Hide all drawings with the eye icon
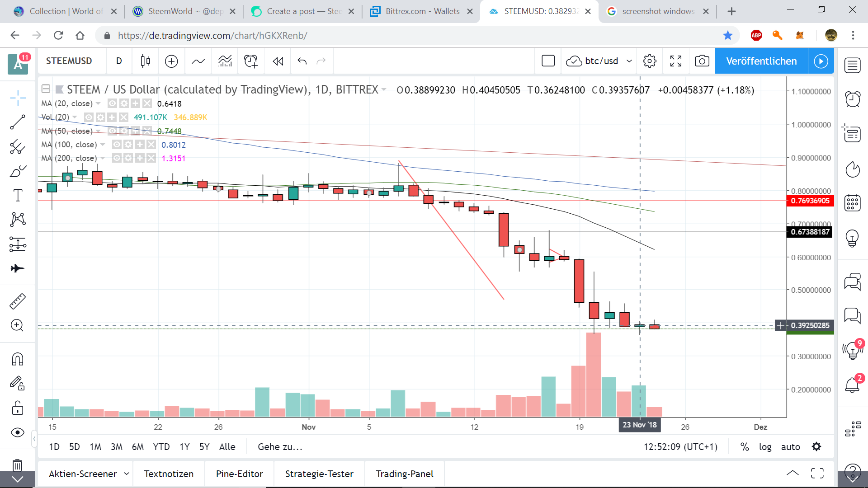The height and width of the screenshot is (488, 868). [x=18, y=432]
